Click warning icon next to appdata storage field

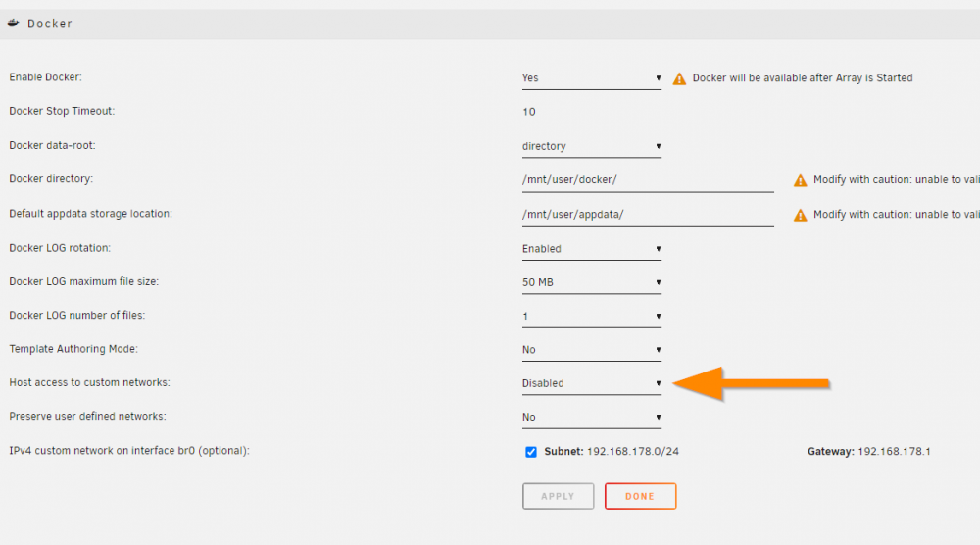[800, 215]
